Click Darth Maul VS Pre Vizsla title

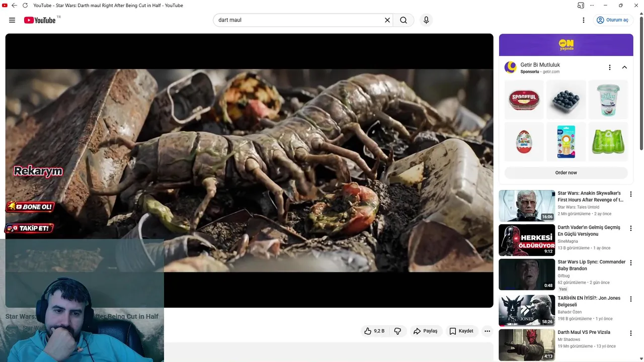pos(584,332)
